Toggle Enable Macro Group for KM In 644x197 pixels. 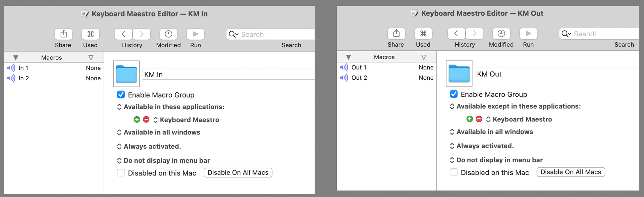(121, 94)
